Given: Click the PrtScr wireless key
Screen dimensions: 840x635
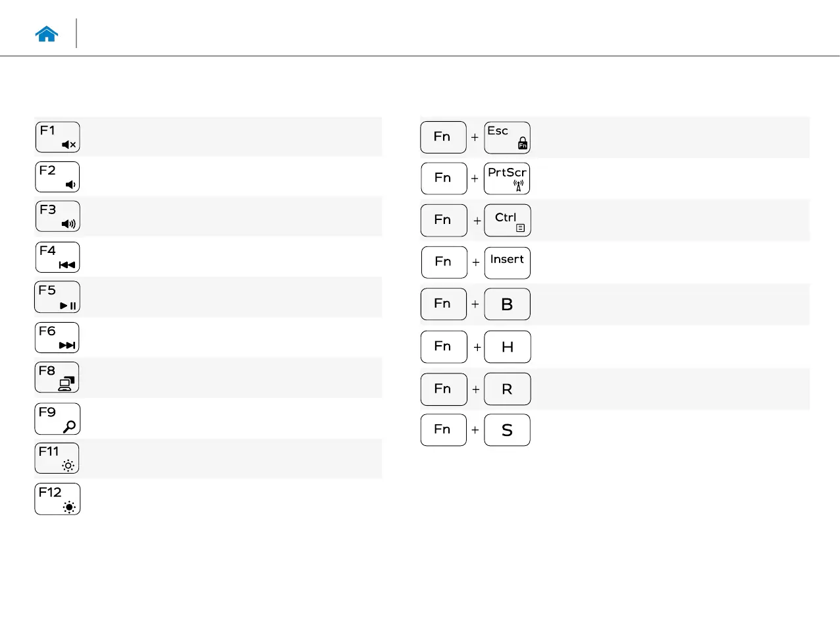Looking at the screenshot, I should 507,179.
